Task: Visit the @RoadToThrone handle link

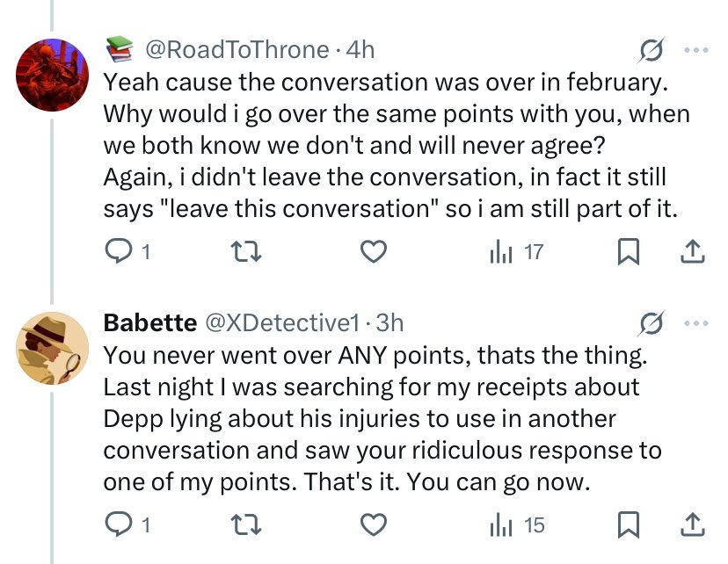Action: coord(235,50)
